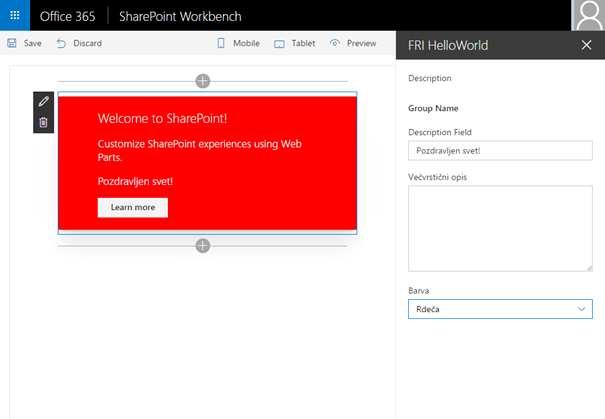Switch to Tablet view
This screenshot has height=419, width=605.
pos(295,44)
